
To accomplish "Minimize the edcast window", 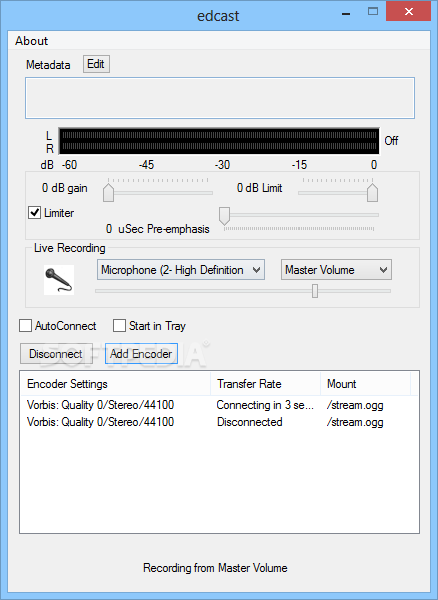I will pyautogui.click(x=346, y=13).
